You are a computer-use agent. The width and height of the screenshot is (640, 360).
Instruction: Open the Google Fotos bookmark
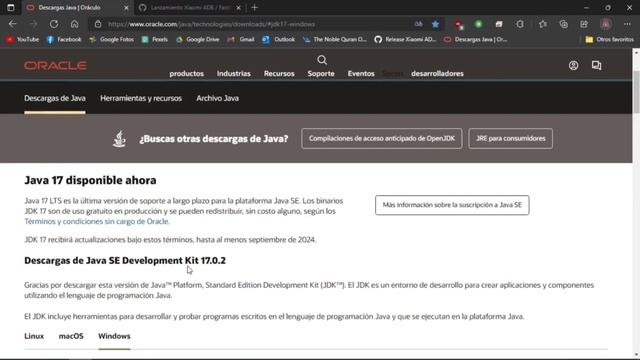(x=111, y=40)
